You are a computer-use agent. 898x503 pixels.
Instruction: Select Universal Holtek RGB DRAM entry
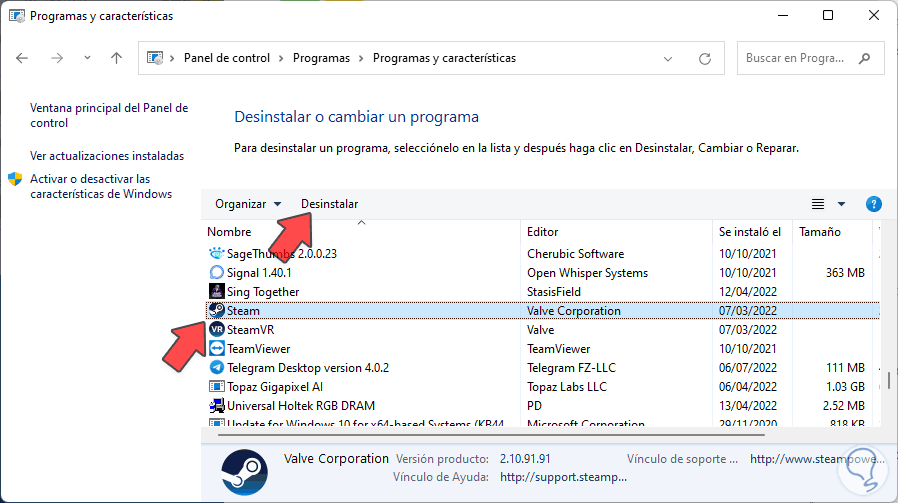[x=301, y=406]
